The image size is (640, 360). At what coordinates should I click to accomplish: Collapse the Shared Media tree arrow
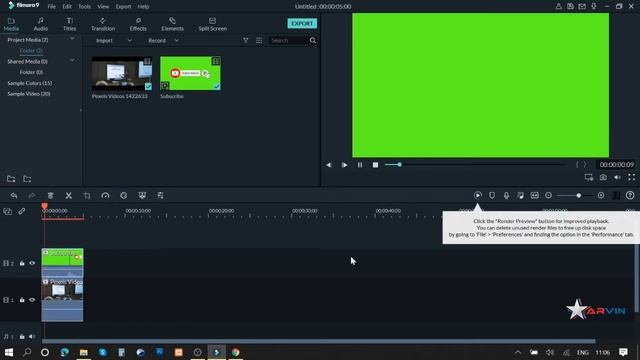pos(72,60)
